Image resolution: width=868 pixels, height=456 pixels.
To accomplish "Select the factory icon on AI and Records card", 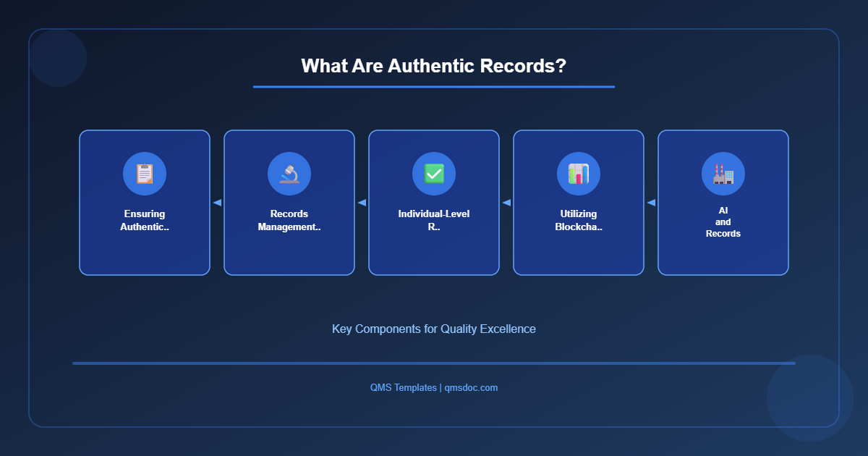I will 723,174.
